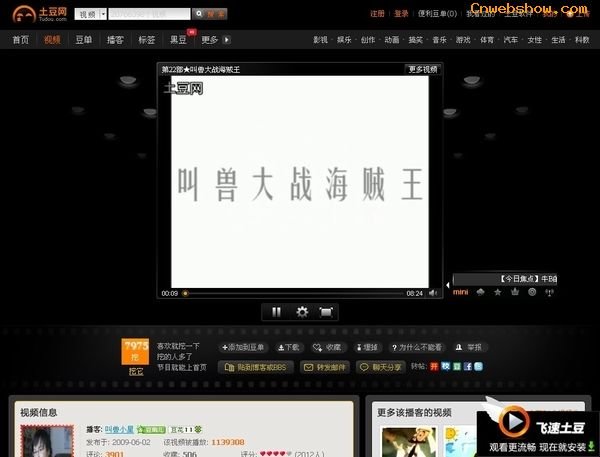Collapse the side ticker with the left arrow
The image size is (600, 457).
(448, 285)
